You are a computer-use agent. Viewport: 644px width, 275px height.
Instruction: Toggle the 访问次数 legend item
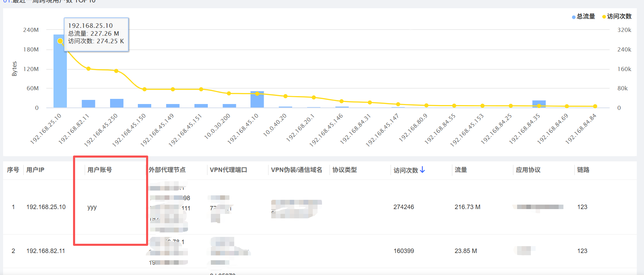(617, 16)
